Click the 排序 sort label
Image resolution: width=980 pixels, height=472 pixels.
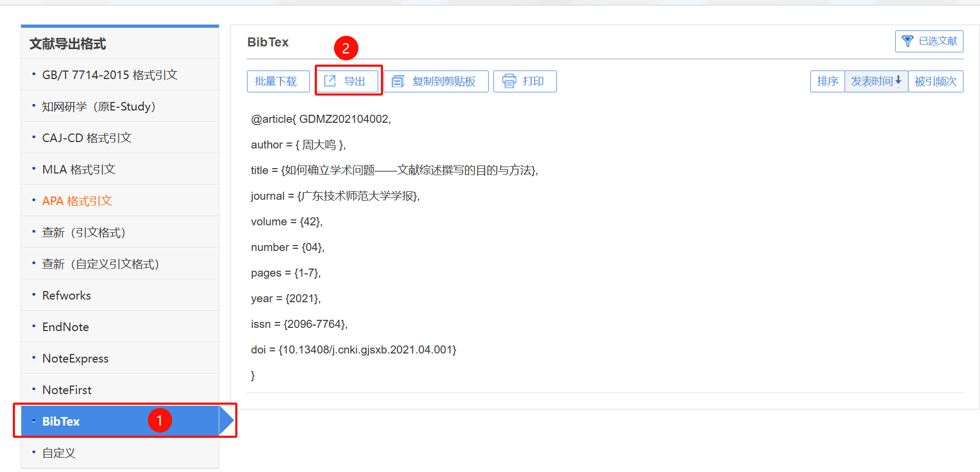(827, 81)
